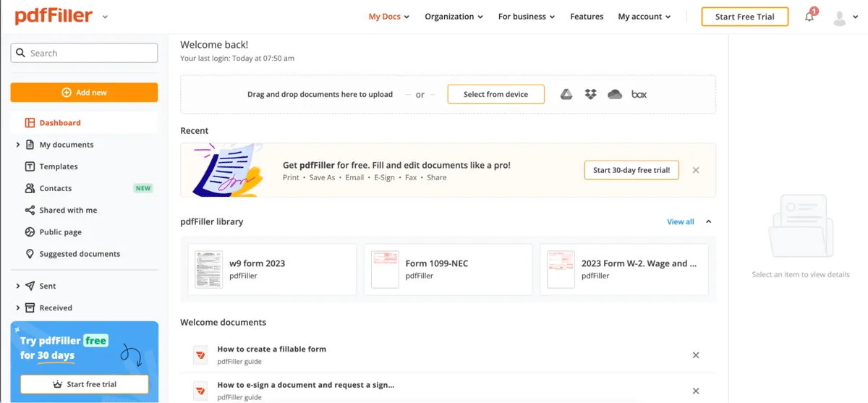This screenshot has width=868, height=403.
Task: Click the Search magnifier icon
Action: [x=22, y=53]
